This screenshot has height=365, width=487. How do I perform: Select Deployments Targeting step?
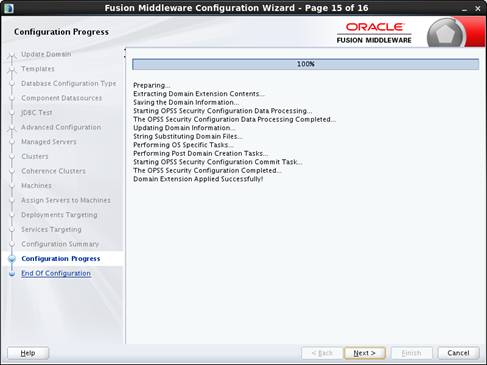tap(59, 215)
